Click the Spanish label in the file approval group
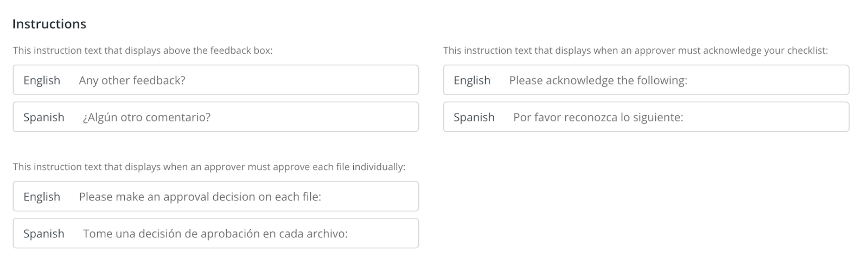This screenshot has width=868, height=264. (x=44, y=234)
